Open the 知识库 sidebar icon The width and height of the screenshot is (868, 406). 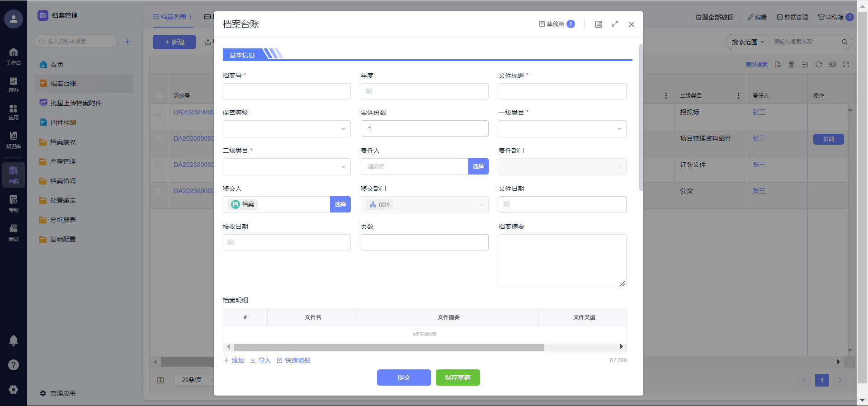(14, 140)
